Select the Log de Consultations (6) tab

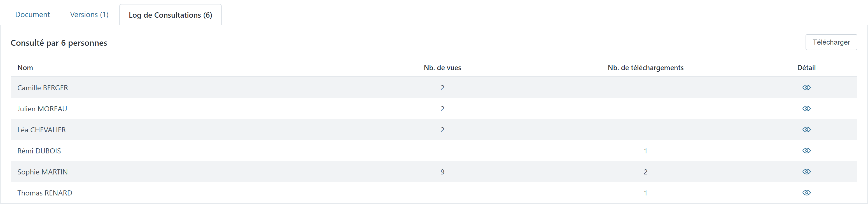click(x=171, y=15)
